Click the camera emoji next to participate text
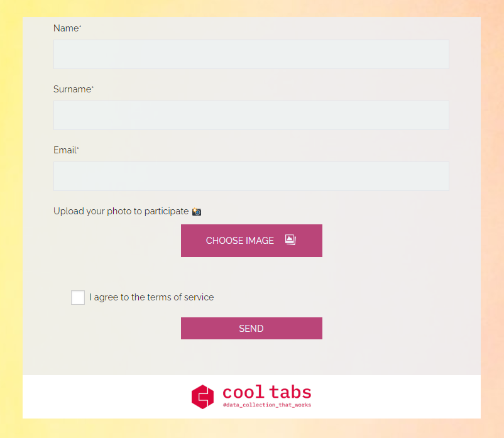The height and width of the screenshot is (438, 504). pyautogui.click(x=196, y=211)
